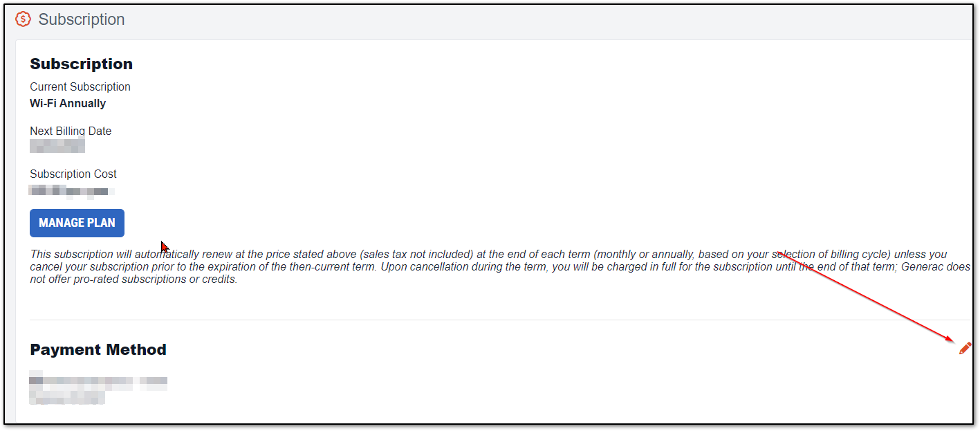
Task: Edit payment method with the pencil icon
Action: coord(965,348)
